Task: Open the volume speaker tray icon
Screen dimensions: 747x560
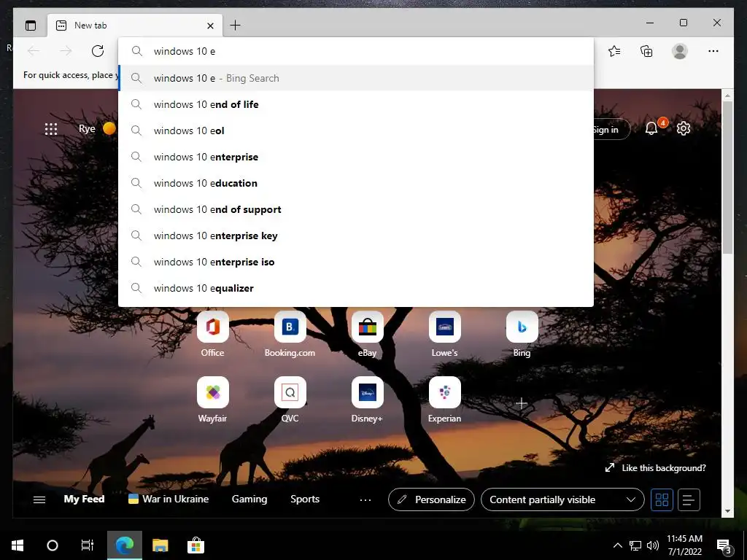Action: point(653,545)
